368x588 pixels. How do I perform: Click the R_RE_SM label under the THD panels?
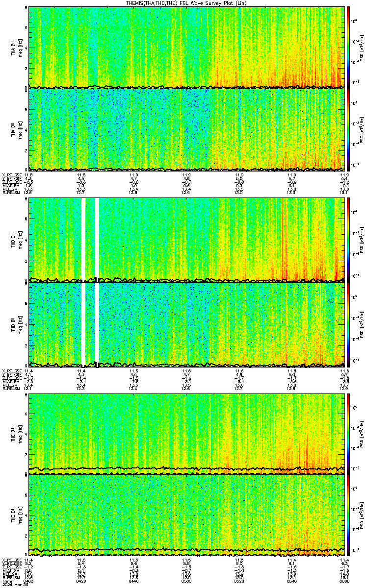pyautogui.click(x=10, y=388)
